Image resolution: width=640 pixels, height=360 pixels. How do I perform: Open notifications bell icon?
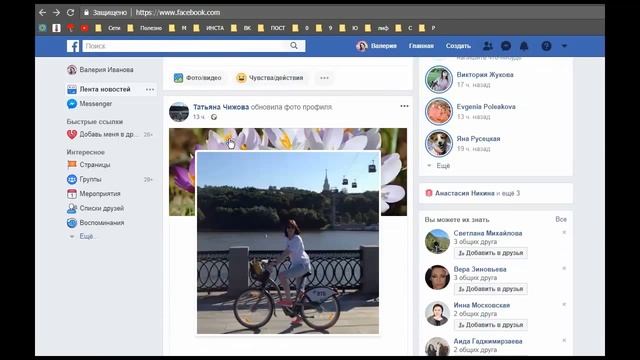point(524,46)
